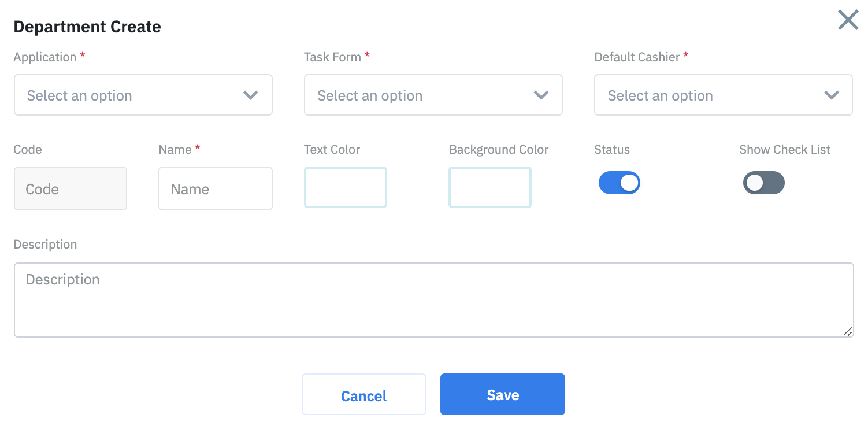The width and height of the screenshot is (868, 429).
Task: Click the Task Form dropdown chevron arrow
Action: [x=541, y=95]
